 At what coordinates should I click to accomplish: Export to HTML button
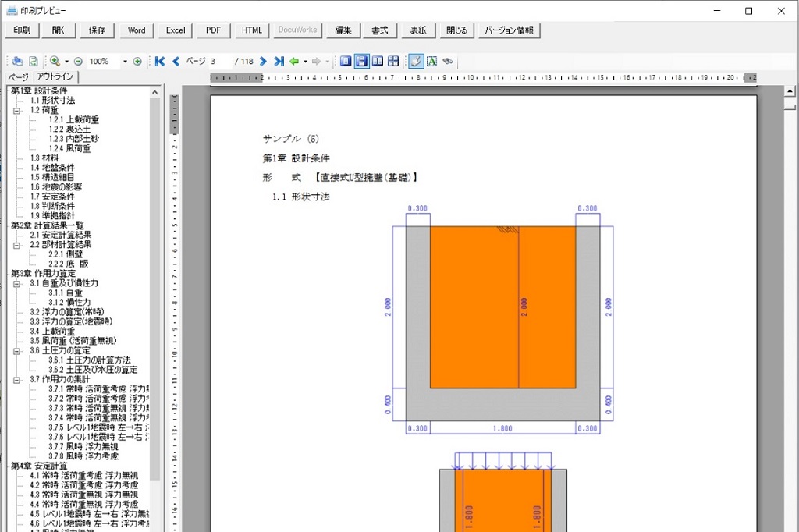252,30
